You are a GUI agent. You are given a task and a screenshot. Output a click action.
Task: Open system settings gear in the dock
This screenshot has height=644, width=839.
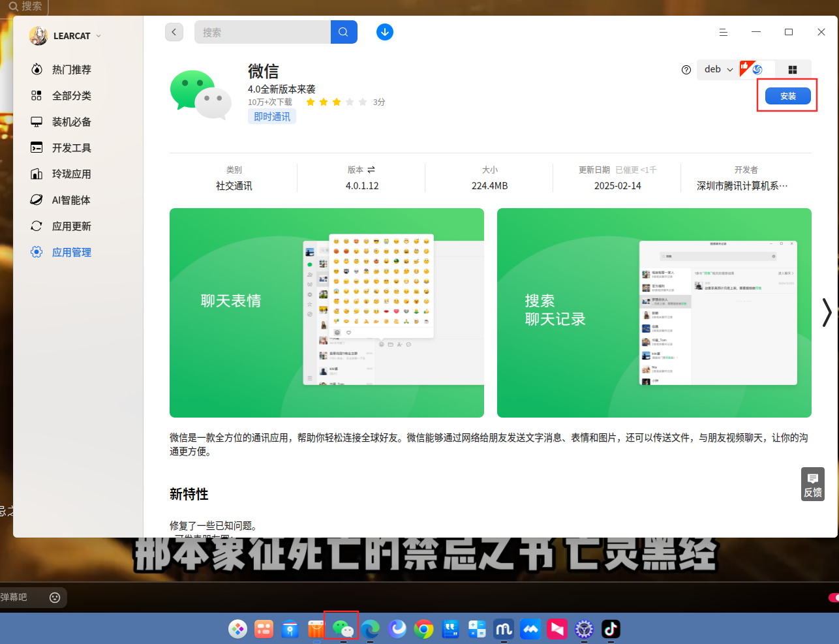click(584, 629)
